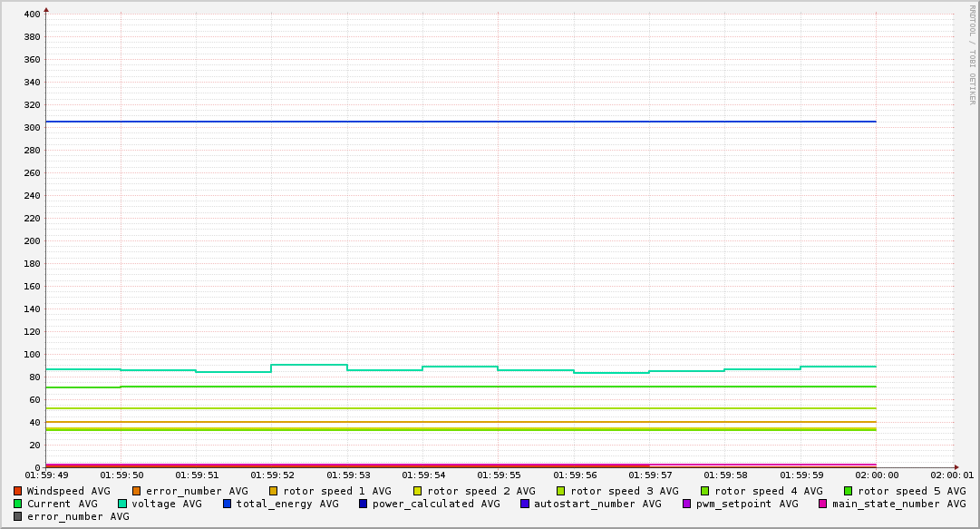Click the RRDTOOL / TOBI OETIKER watermark text
Image resolution: width=980 pixels, height=529 pixels.
[x=972, y=54]
